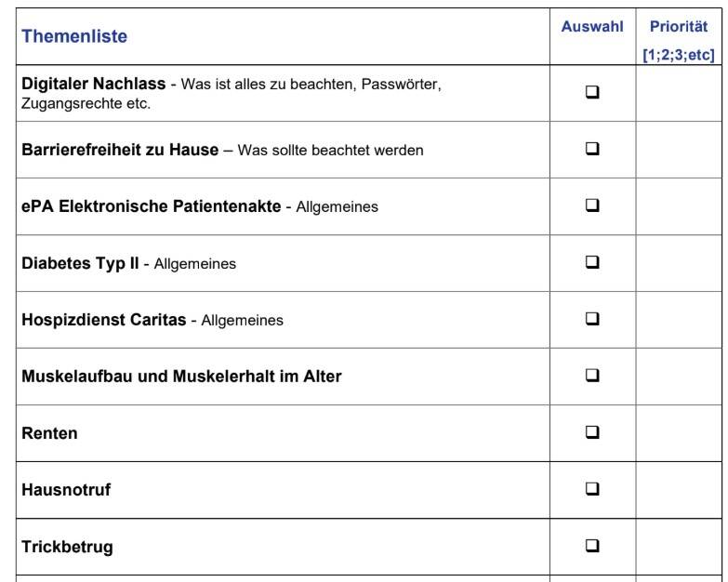Click the priority cell for Diabetes Typ II

tap(679, 263)
